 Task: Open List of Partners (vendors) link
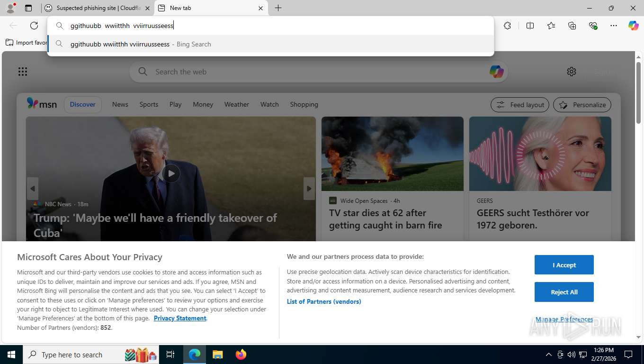(x=324, y=301)
